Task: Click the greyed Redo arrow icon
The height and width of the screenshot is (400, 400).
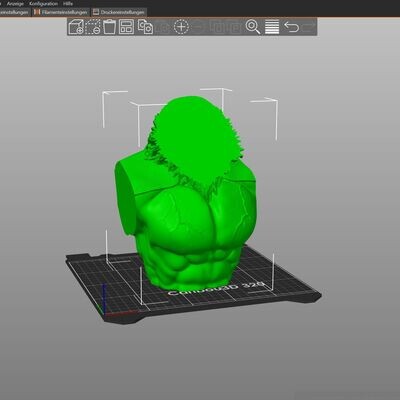Action: [308, 27]
